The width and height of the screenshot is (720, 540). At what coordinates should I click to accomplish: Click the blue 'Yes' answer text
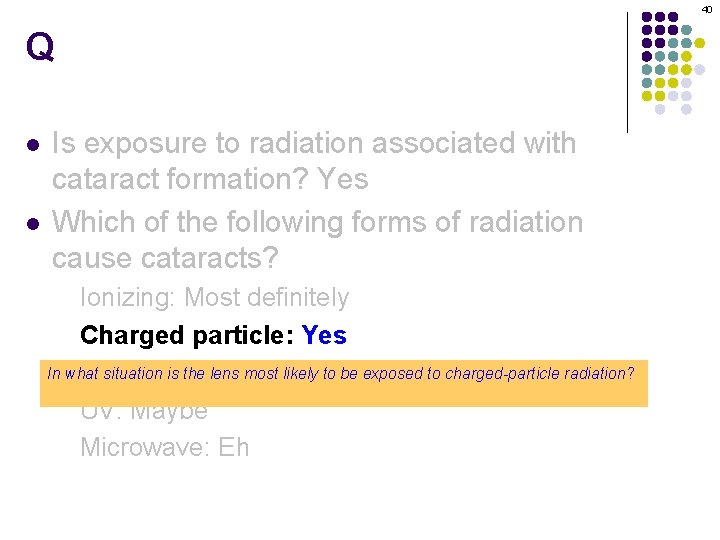tap(324, 335)
